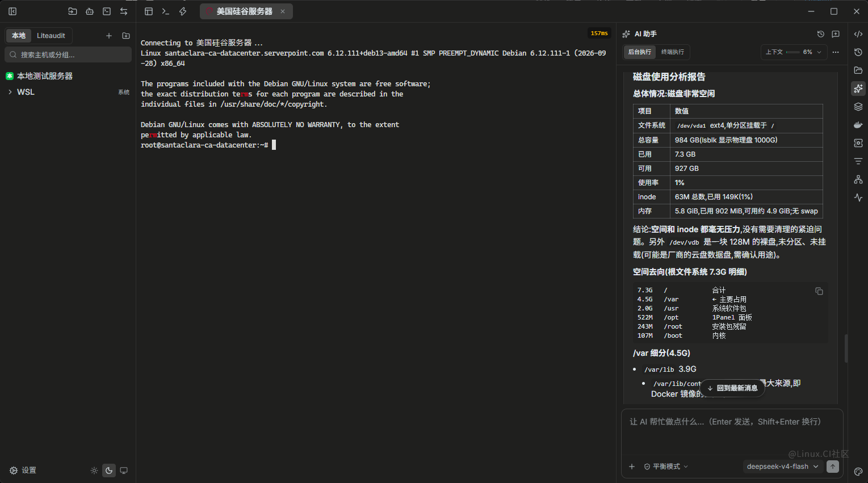Select 后台执行 execution mode
This screenshot has height=483, width=868.
640,52
